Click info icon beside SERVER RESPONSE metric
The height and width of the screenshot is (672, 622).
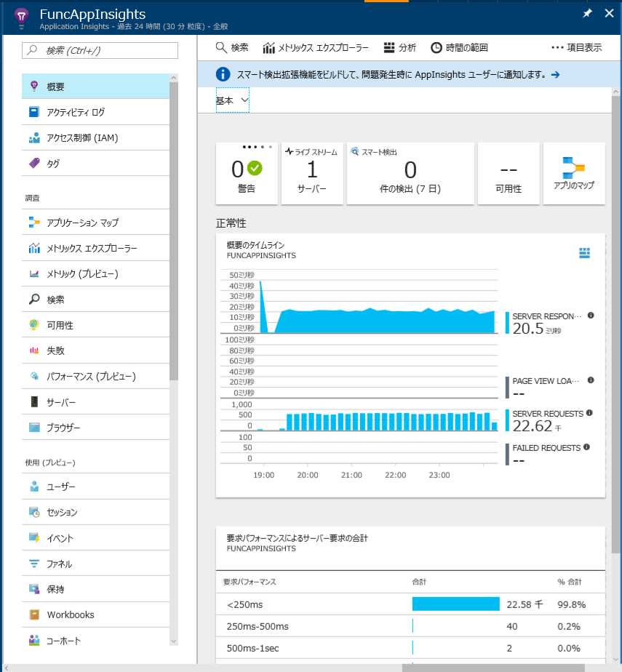tap(591, 316)
